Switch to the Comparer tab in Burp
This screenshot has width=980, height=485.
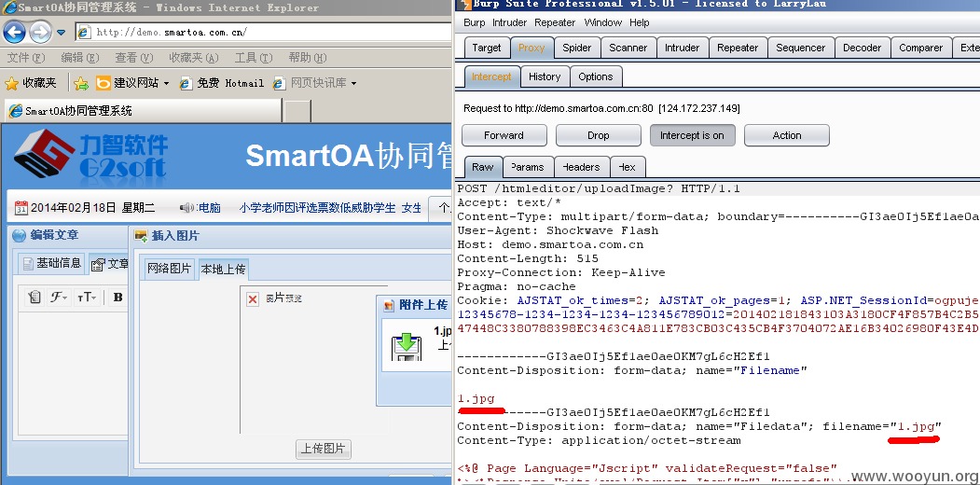point(920,48)
